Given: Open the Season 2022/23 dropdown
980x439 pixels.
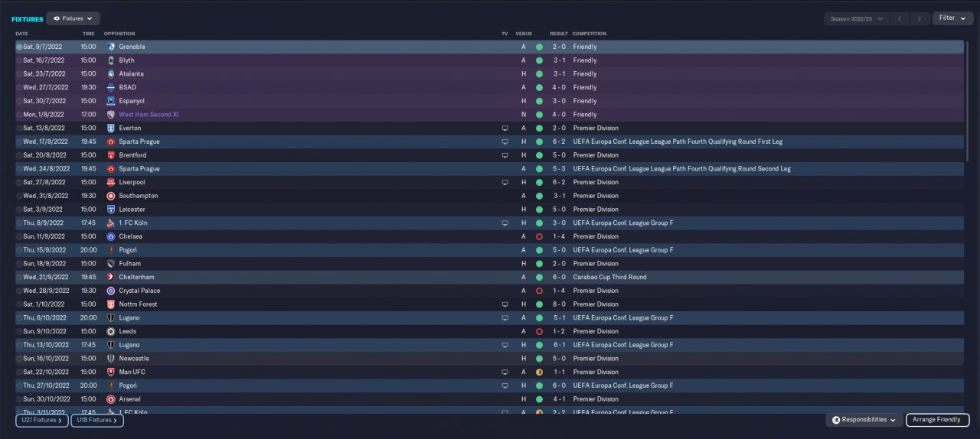Looking at the screenshot, I should click(x=856, y=18).
